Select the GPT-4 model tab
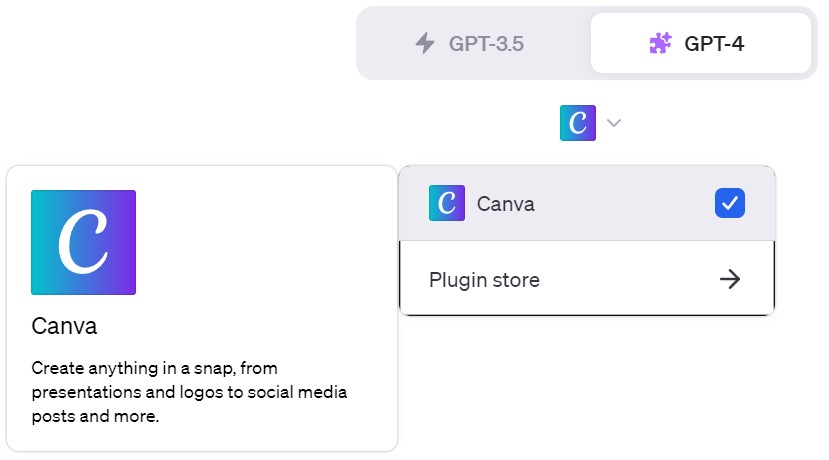The height and width of the screenshot is (460, 829). pyautogui.click(x=701, y=43)
